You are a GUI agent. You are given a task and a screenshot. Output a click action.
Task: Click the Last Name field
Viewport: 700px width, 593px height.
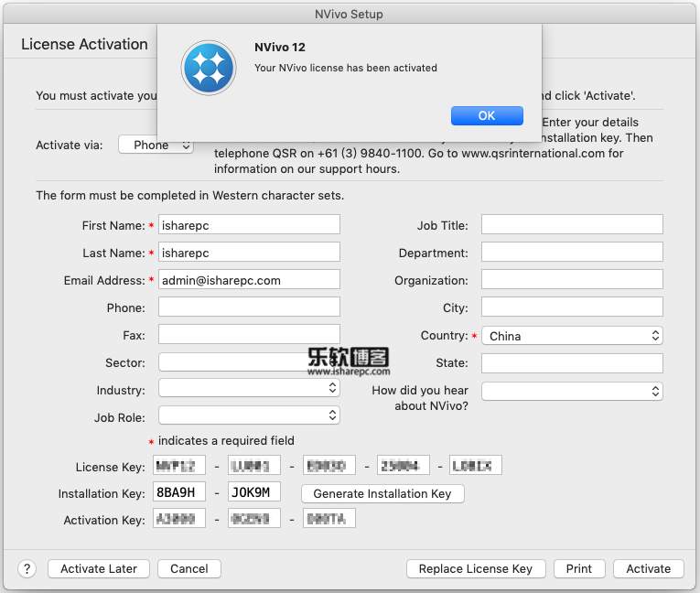[249, 253]
